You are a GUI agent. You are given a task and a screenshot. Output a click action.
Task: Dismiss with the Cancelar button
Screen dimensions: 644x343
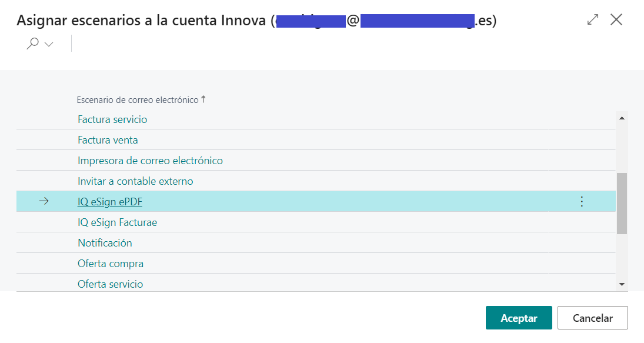pyautogui.click(x=592, y=317)
